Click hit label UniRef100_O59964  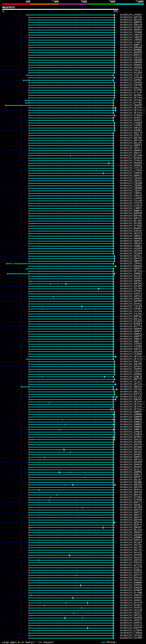(x=131, y=163)
